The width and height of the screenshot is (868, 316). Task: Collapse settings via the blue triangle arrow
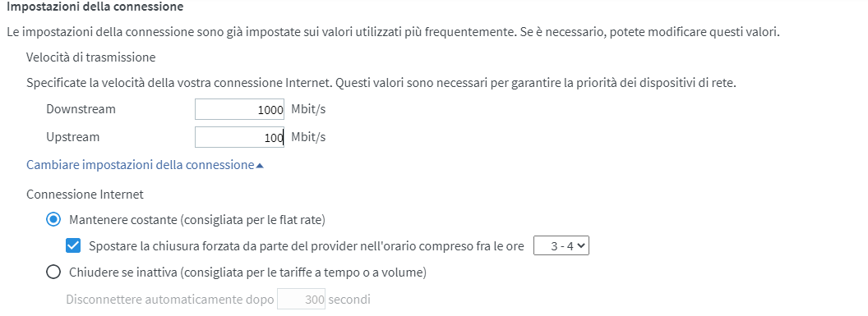point(260,165)
